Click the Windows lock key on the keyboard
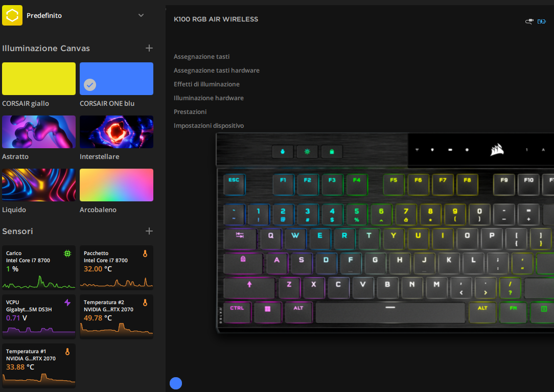This screenshot has height=392, width=554. tap(332, 152)
